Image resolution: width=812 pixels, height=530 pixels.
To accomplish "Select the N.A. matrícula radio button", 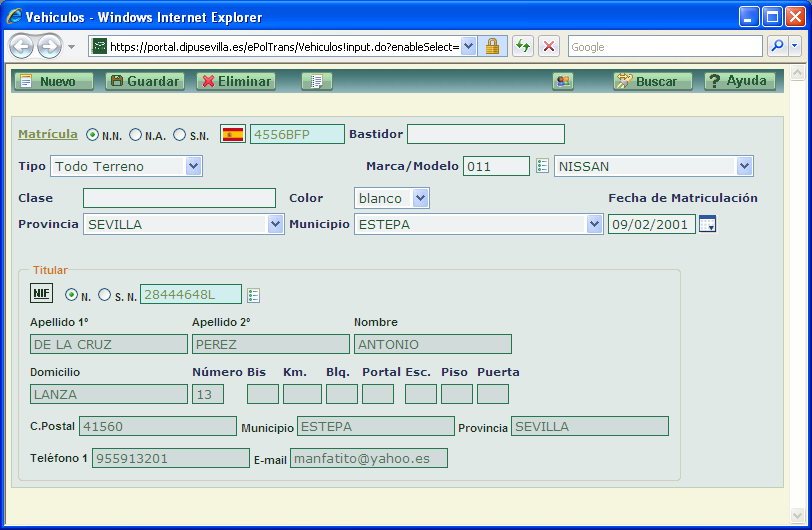I will coord(135,135).
